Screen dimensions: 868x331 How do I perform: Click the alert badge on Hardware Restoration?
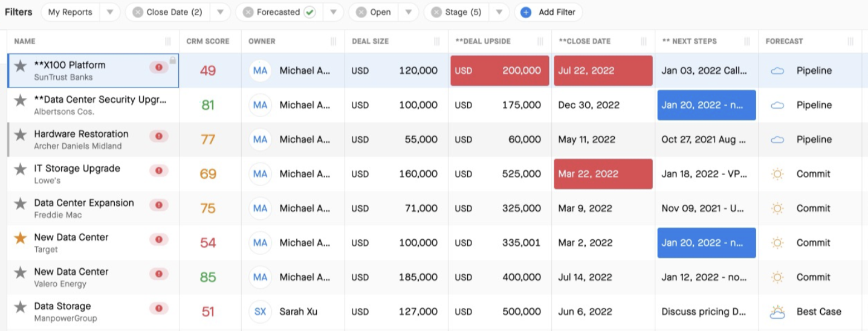point(158,137)
